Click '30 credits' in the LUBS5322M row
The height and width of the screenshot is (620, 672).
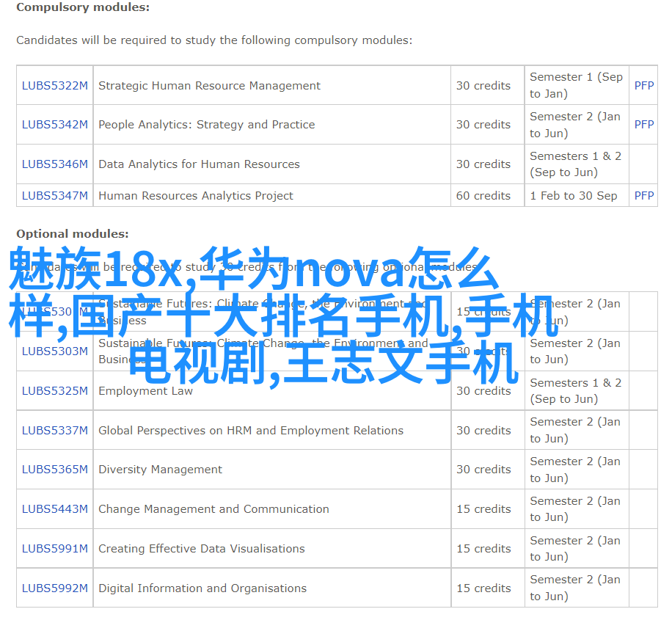click(x=483, y=86)
